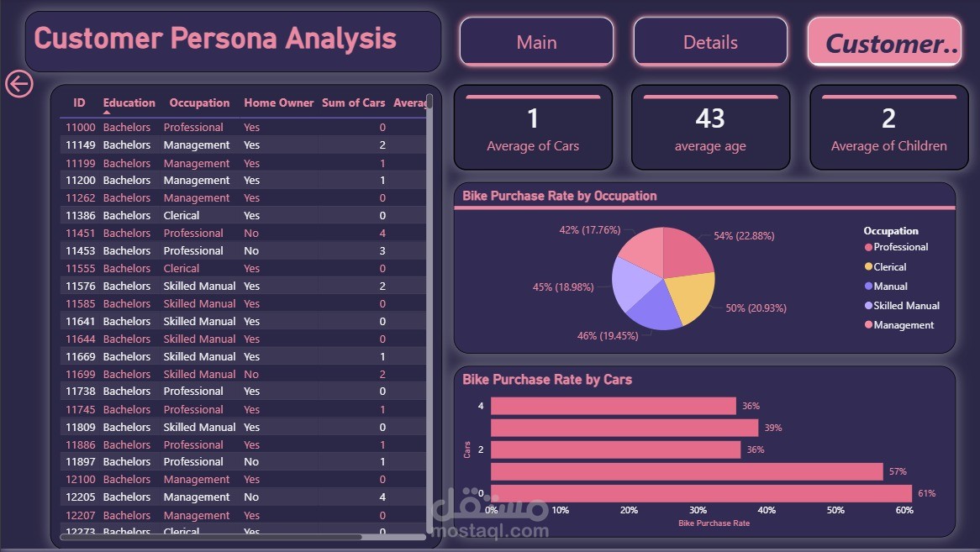Click Skilled Manual in row 11644

[x=199, y=339]
